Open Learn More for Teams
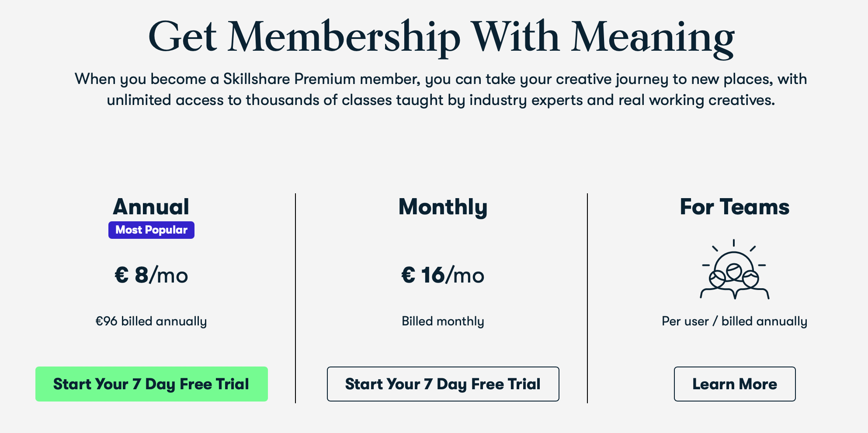This screenshot has height=433, width=868. [734, 384]
